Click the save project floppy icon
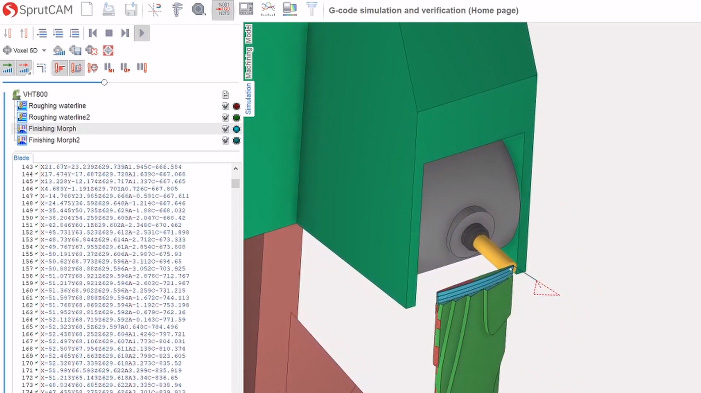701x393 pixels. coord(131,9)
